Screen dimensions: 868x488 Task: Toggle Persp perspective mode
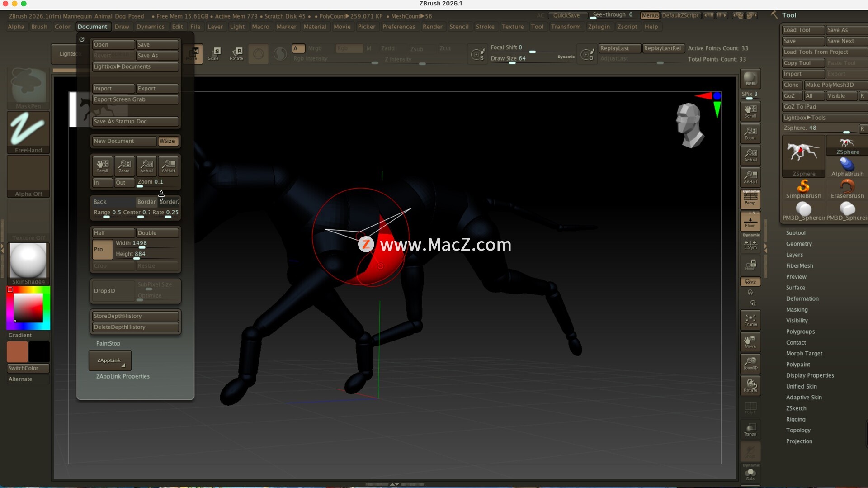750,199
